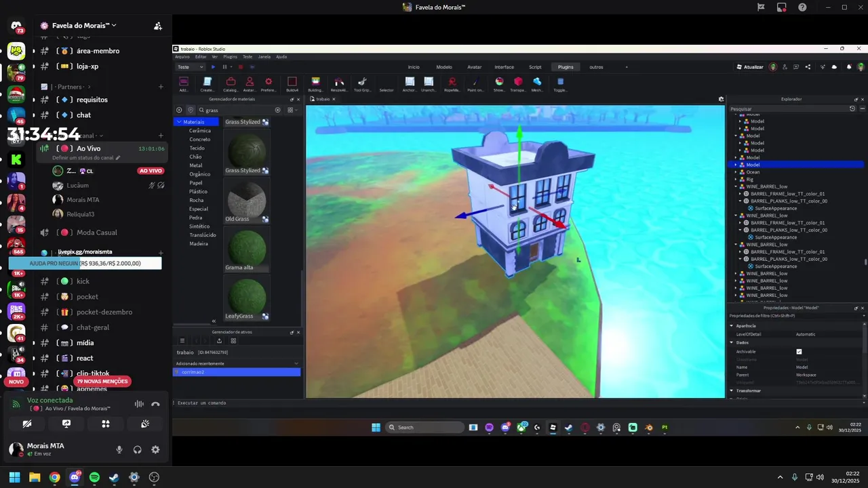868x488 pixels.
Task: Expand the Ocean model in Explorer
Action: click(736, 172)
